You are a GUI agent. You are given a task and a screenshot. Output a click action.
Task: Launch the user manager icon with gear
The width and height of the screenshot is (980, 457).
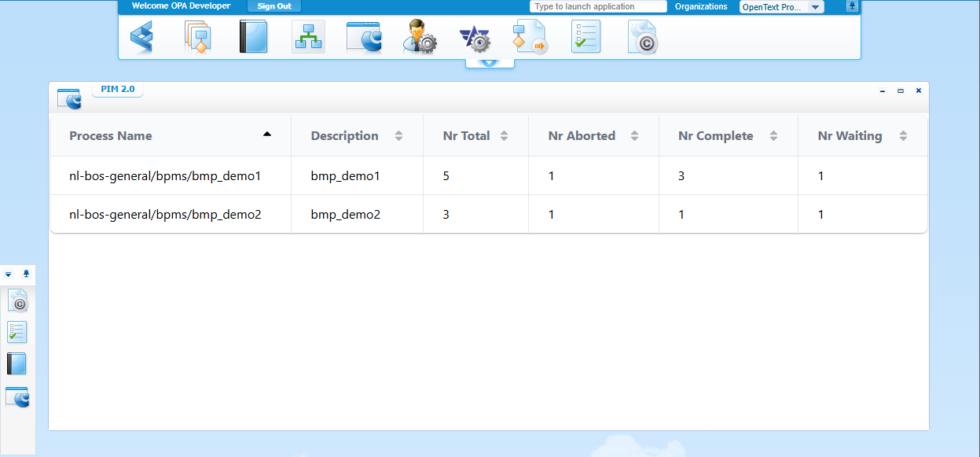[x=420, y=37]
